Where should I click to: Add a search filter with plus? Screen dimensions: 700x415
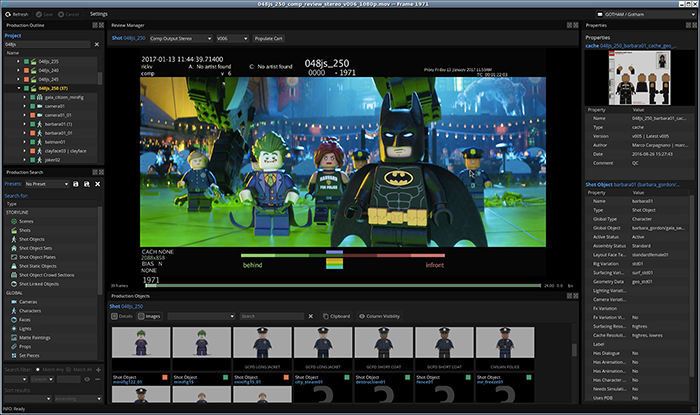click(x=98, y=369)
